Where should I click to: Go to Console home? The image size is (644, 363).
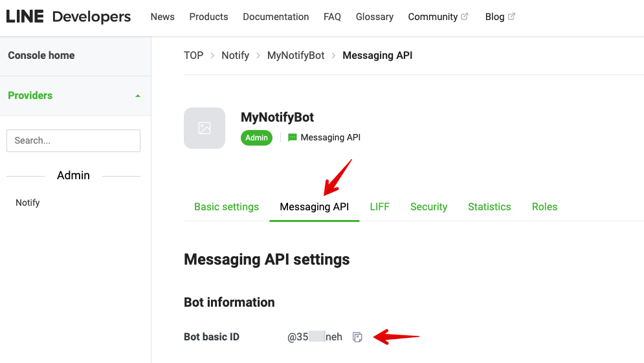[41, 56]
